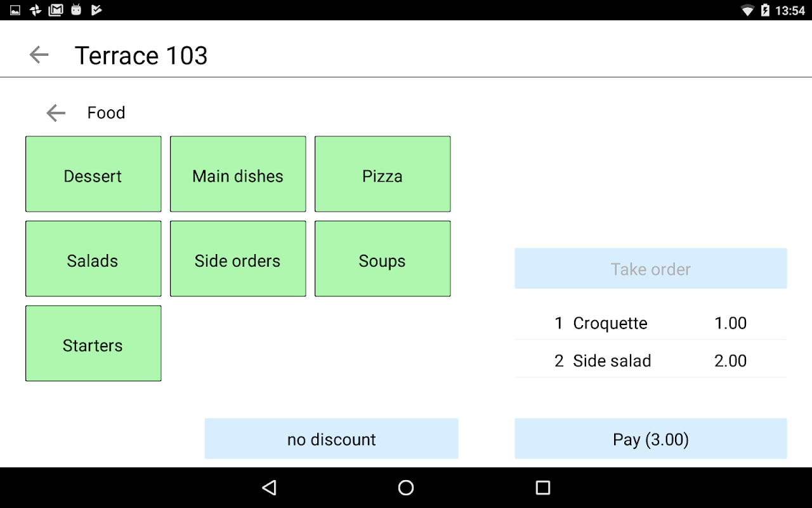Select the Croquette order line
Viewport: 812px width, 508px height.
[x=651, y=323]
